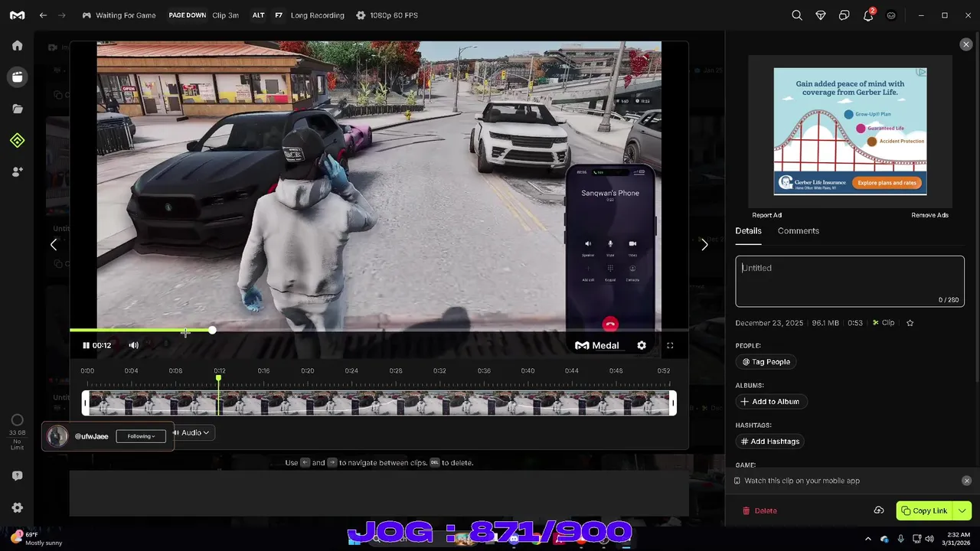
Task: Open the friends sidebar icon
Action: 17,172
